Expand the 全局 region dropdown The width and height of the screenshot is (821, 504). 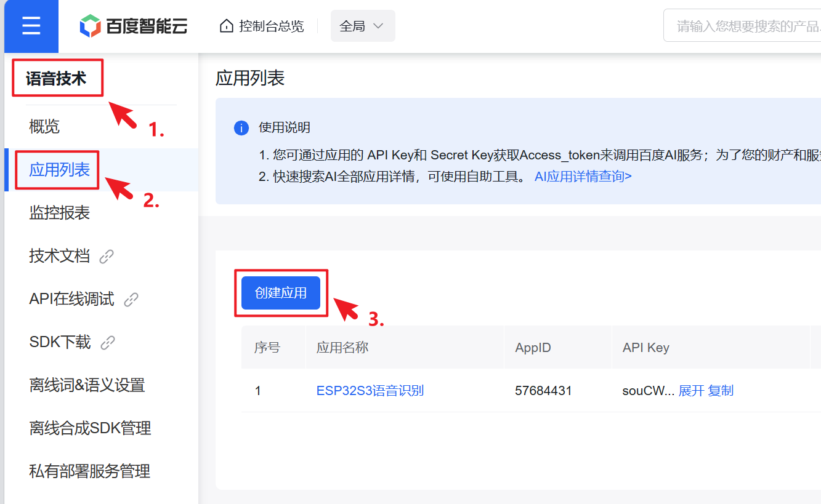362,26
